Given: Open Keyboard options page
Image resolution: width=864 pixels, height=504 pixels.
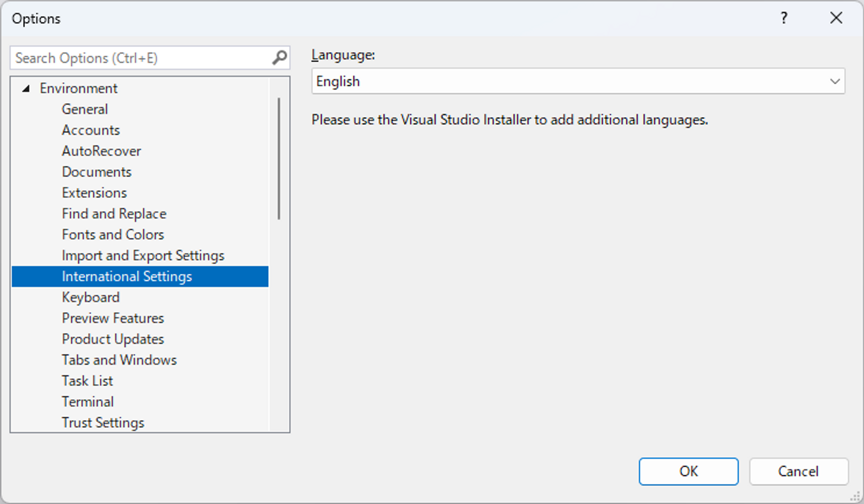Looking at the screenshot, I should click(x=91, y=297).
